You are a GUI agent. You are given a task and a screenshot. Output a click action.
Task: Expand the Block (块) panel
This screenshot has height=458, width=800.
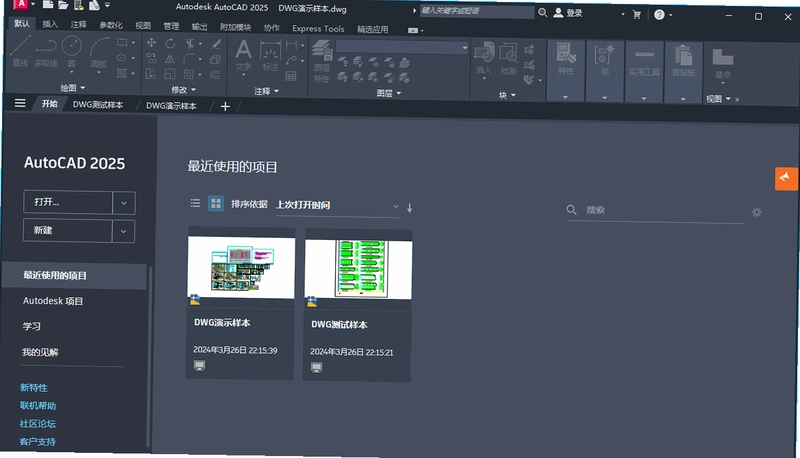(x=507, y=95)
